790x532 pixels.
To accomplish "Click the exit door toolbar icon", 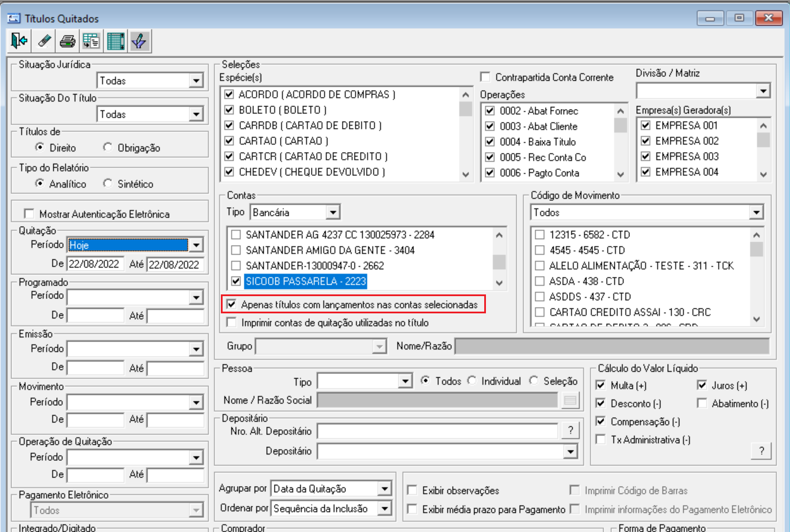I will tap(19, 41).
